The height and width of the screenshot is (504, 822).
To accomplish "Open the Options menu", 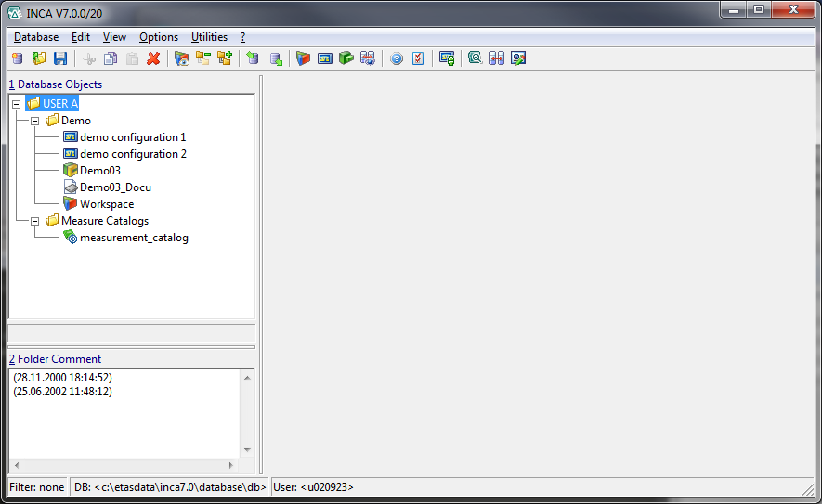I will (159, 37).
